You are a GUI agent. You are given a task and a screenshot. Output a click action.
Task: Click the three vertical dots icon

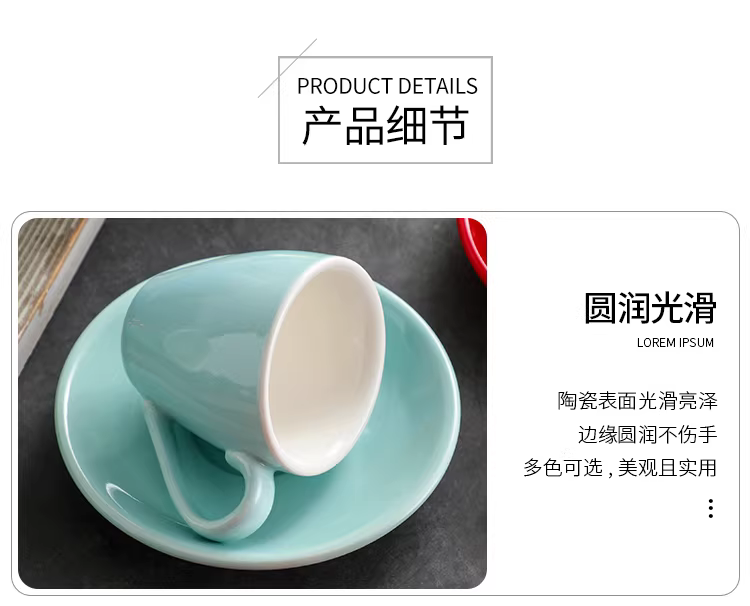coord(711,508)
